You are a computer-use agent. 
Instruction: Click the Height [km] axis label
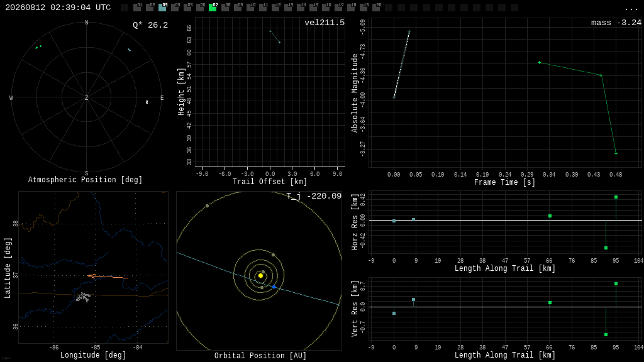point(181,92)
